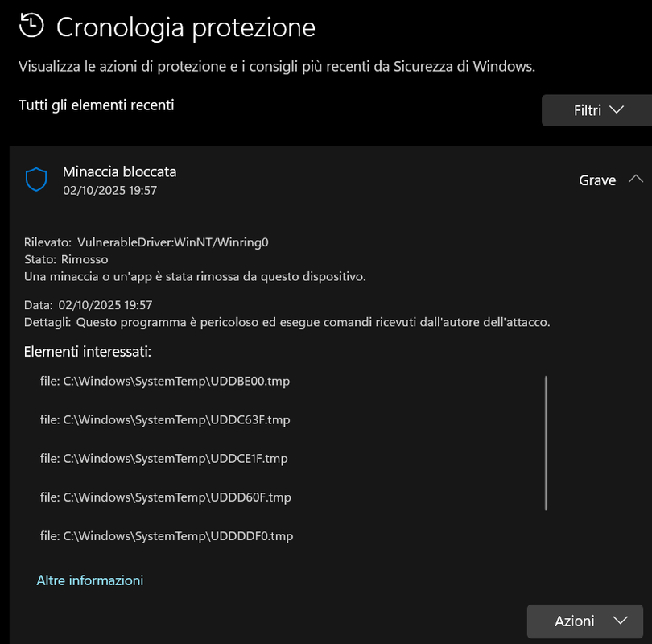This screenshot has width=652, height=644.
Task: Select the file entry UDDC63F.tmp
Action: [165, 419]
